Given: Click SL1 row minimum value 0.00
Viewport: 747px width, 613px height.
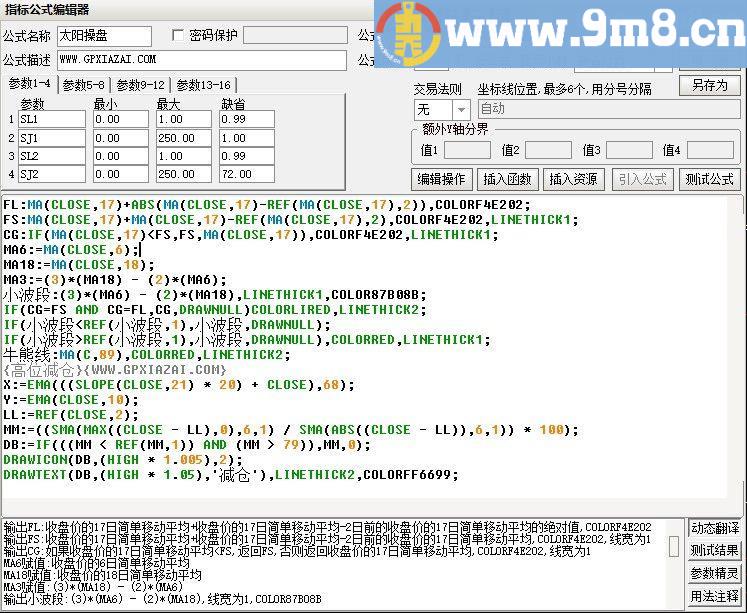Looking at the screenshot, I should (121, 119).
